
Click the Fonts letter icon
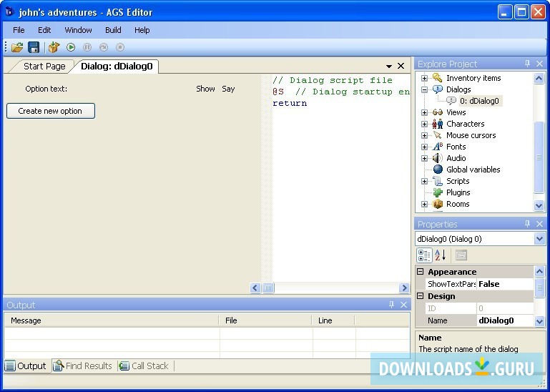click(x=438, y=147)
